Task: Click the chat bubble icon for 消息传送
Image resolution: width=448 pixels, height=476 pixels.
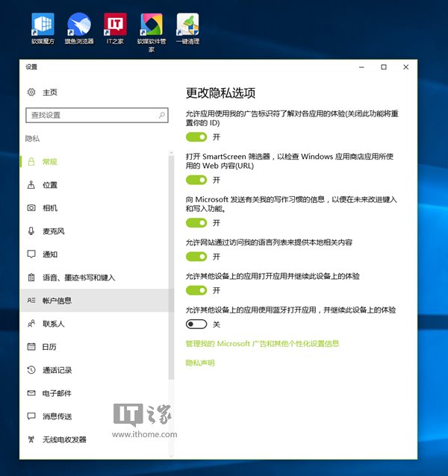Action: (31, 416)
